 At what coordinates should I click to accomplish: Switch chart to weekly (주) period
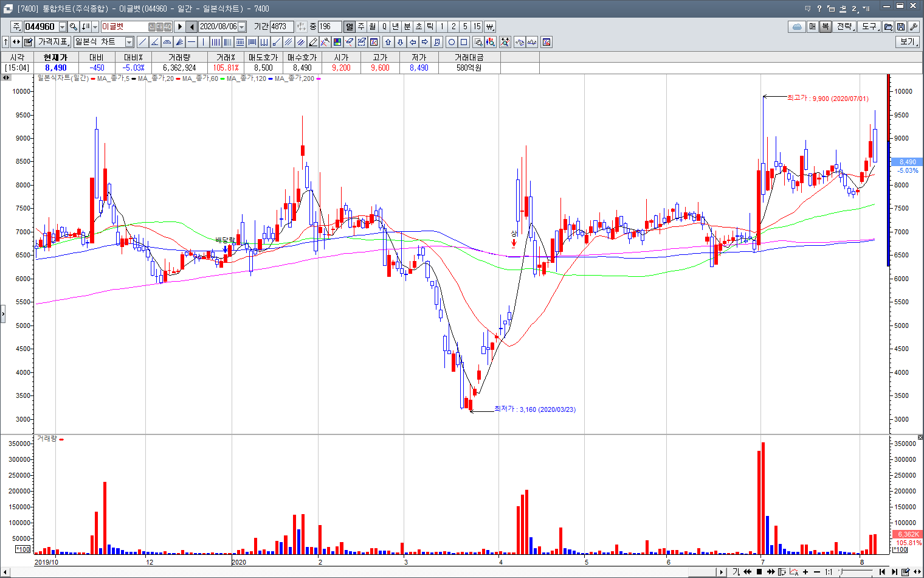coord(361,27)
